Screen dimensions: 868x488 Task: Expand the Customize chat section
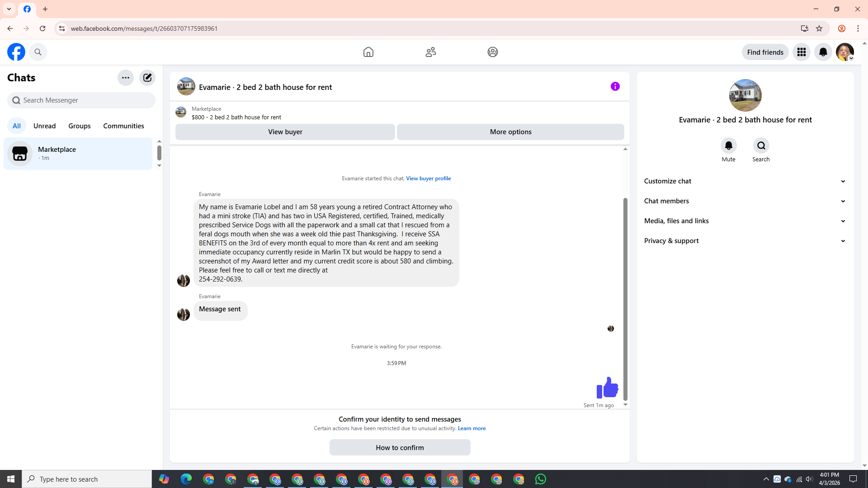click(745, 181)
